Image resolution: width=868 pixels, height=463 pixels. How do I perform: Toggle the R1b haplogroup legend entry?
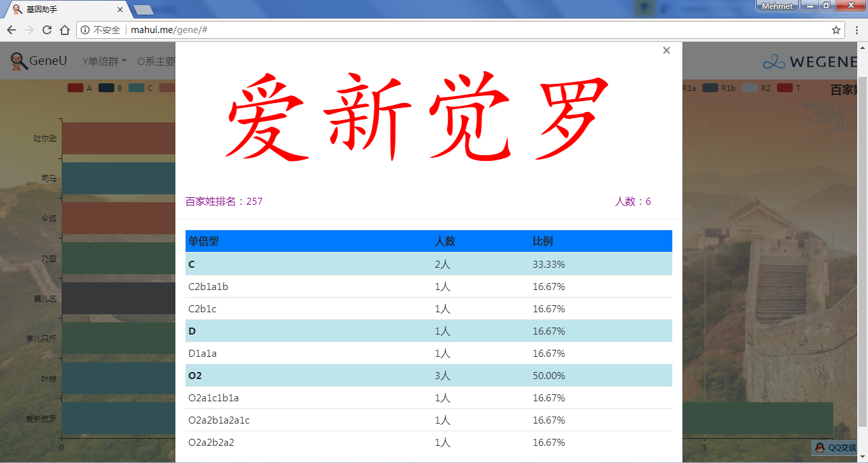click(719, 88)
